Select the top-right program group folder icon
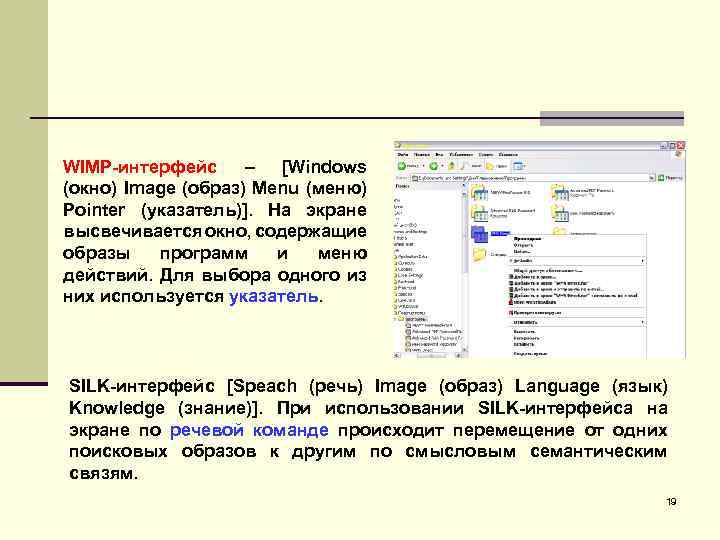Screen dimensions: 720x540 click(x=559, y=193)
